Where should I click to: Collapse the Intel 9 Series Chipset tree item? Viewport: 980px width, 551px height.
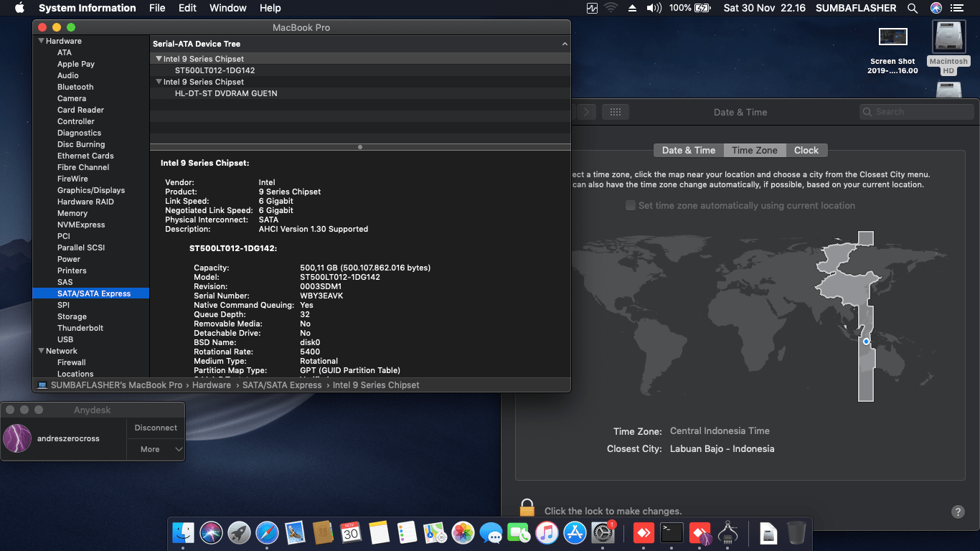coord(159,58)
